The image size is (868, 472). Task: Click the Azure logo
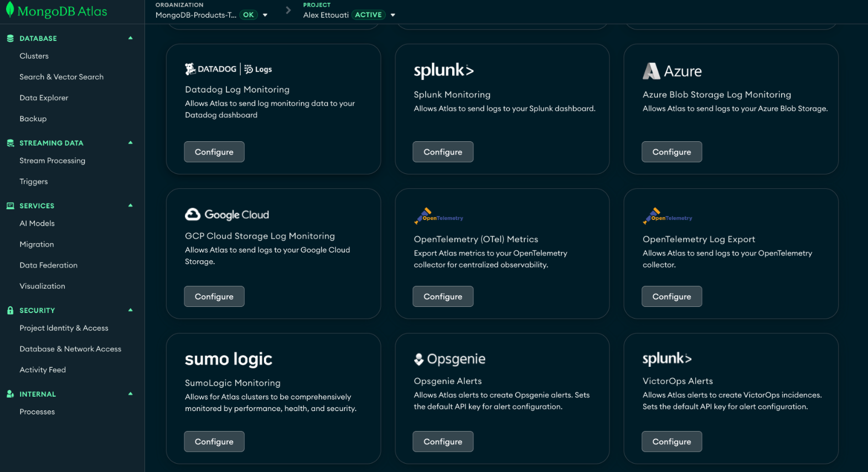pos(672,71)
